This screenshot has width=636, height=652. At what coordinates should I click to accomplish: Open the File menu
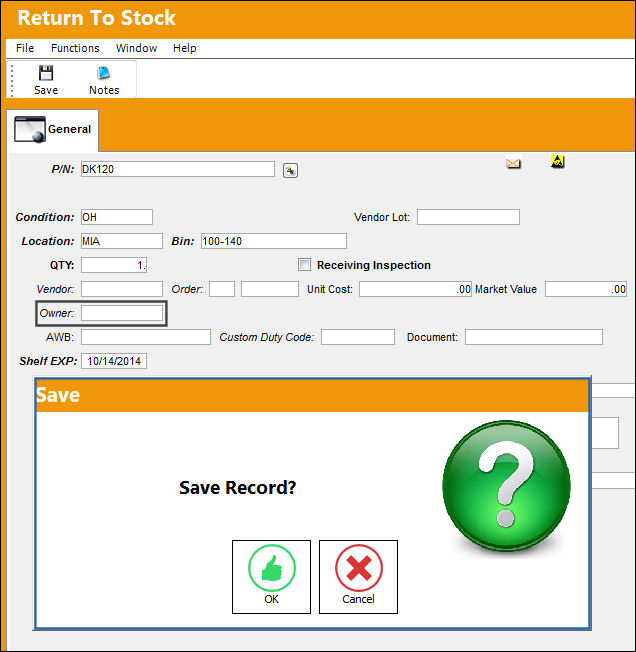click(x=25, y=48)
